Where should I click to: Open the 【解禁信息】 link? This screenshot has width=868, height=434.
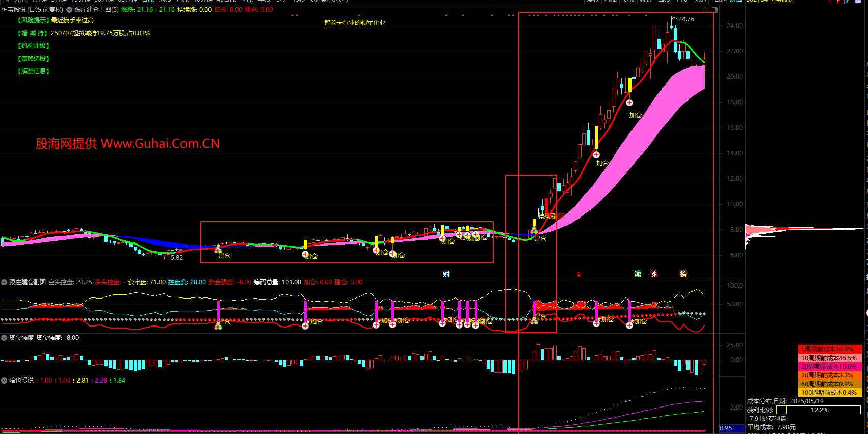point(34,71)
